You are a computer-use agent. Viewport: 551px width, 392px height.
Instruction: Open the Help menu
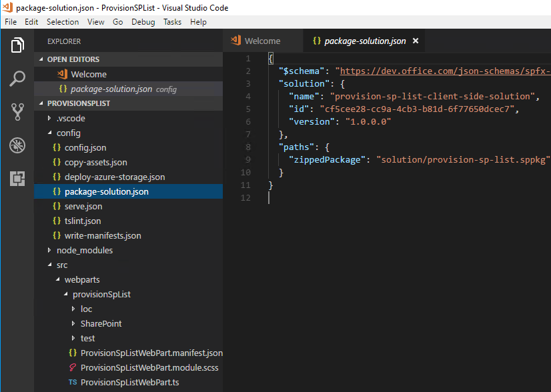click(198, 22)
